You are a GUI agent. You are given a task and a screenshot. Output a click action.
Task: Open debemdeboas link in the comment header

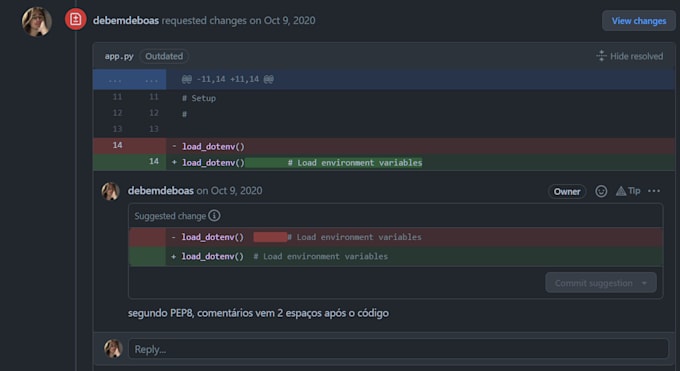pyautogui.click(x=160, y=191)
